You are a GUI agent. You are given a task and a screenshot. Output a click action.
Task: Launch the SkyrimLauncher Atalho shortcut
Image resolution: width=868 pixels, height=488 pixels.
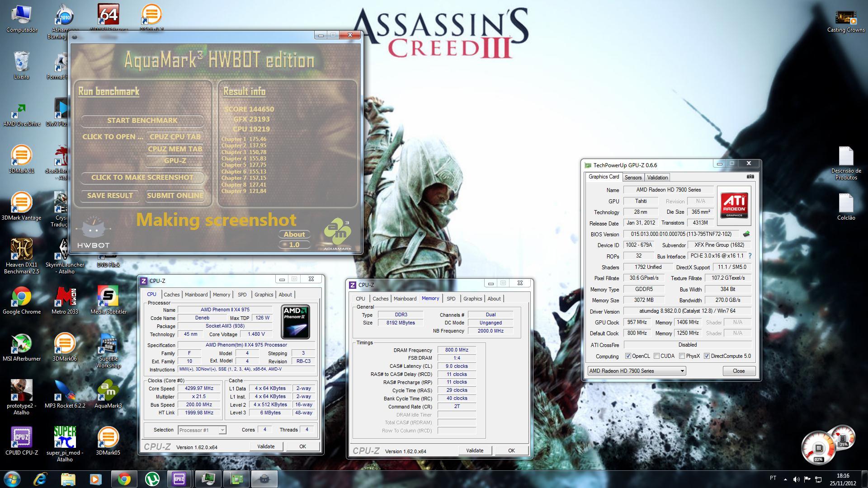65,256
